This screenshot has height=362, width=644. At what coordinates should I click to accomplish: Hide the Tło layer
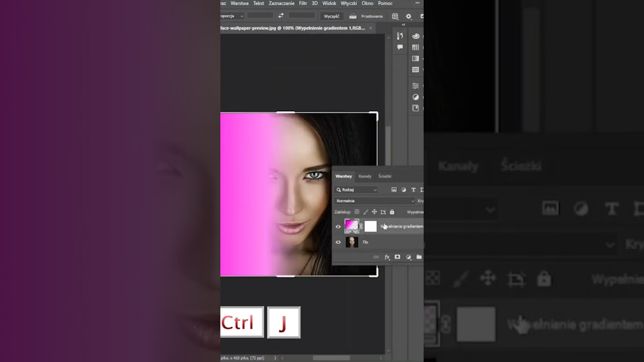[x=338, y=242]
